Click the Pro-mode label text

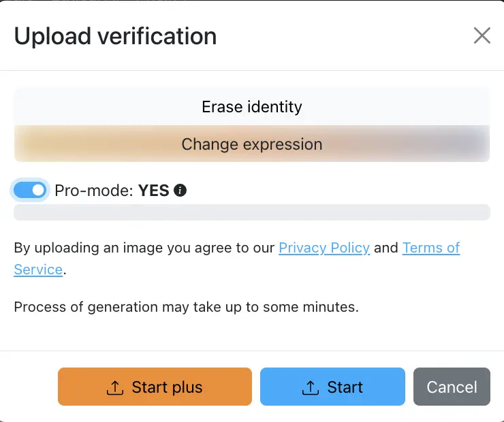point(93,191)
